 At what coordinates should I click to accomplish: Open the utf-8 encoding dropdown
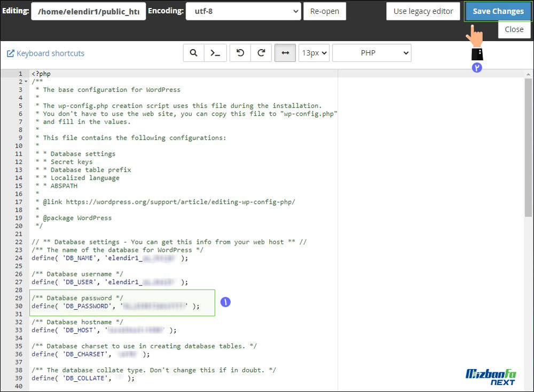(x=243, y=11)
